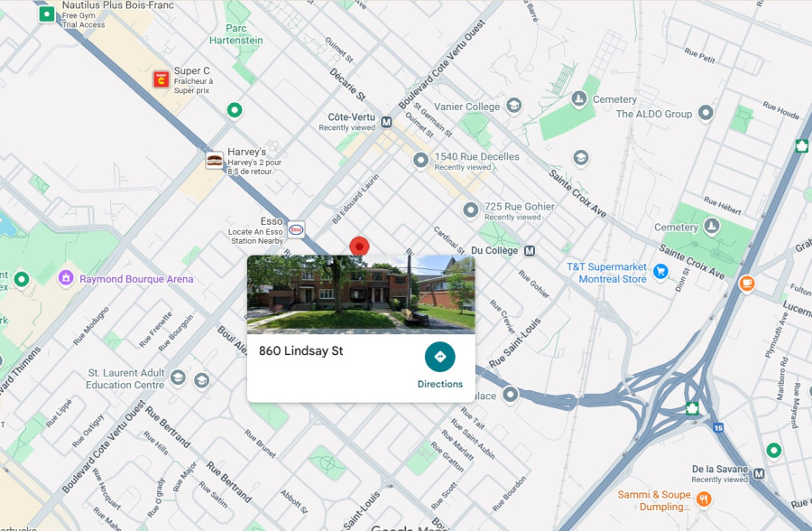Click the 725 Rue Gohier recently viewed pin
Screen dimensions: 812x531
click(x=470, y=210)
